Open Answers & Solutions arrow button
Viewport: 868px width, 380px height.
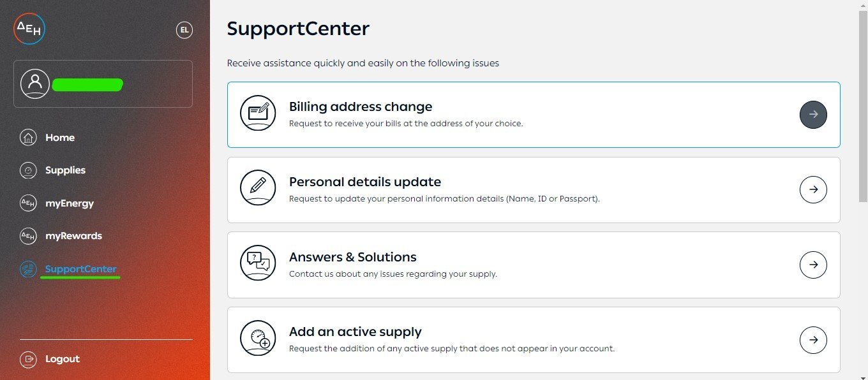click(x=813, y=265)
